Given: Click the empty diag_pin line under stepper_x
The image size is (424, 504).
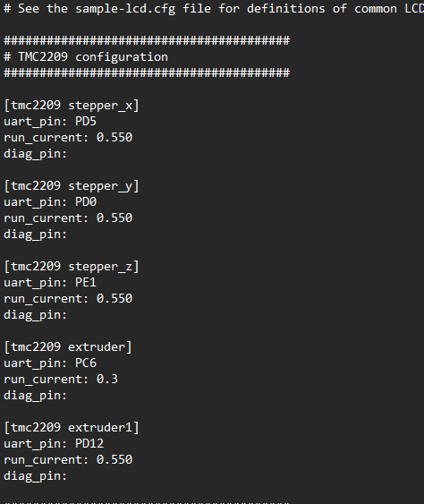Looking at the screenshot, I should (36, 154).
